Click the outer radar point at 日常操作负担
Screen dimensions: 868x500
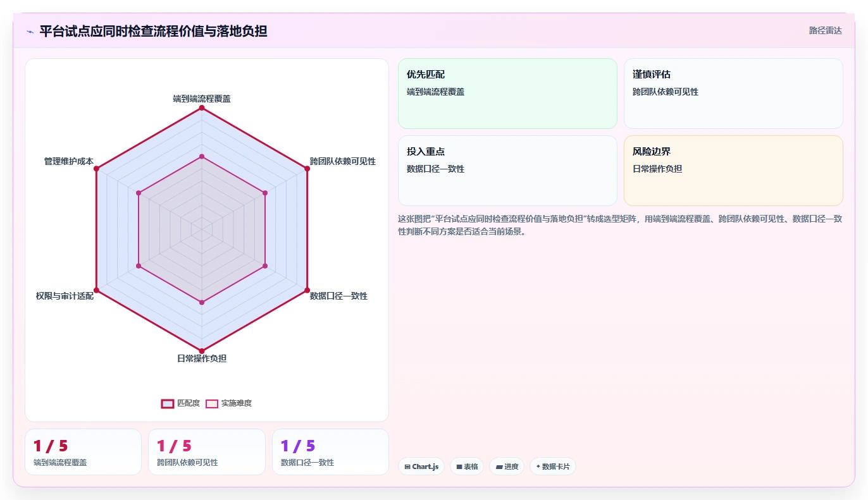[202, 351]
